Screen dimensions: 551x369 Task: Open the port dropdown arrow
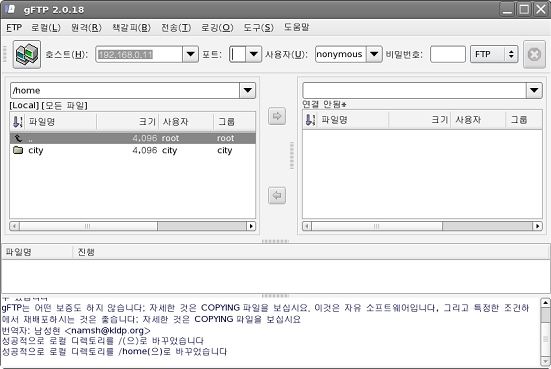coord(253,54)
